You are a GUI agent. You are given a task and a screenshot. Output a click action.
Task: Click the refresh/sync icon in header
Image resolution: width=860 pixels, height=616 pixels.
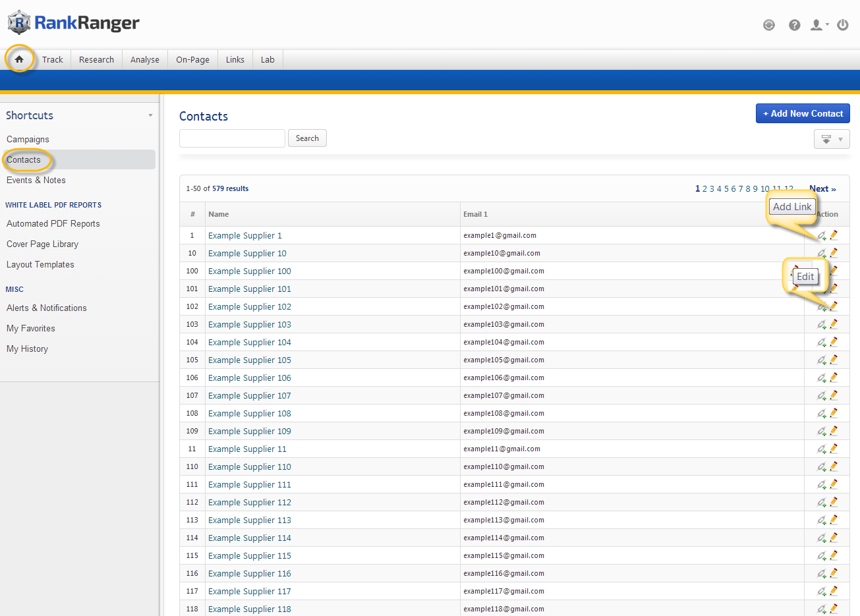pyautogui.click(x=768, y=25)
